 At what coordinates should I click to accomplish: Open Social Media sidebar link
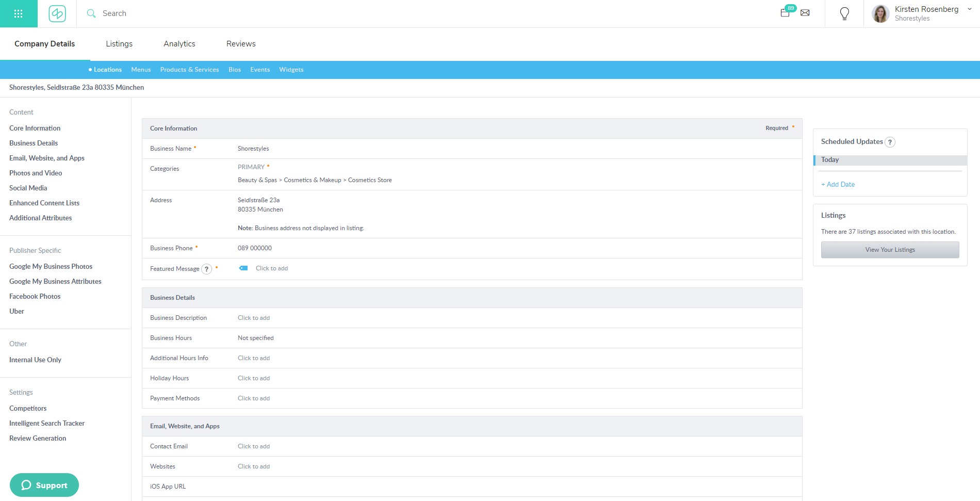(28, 188)
